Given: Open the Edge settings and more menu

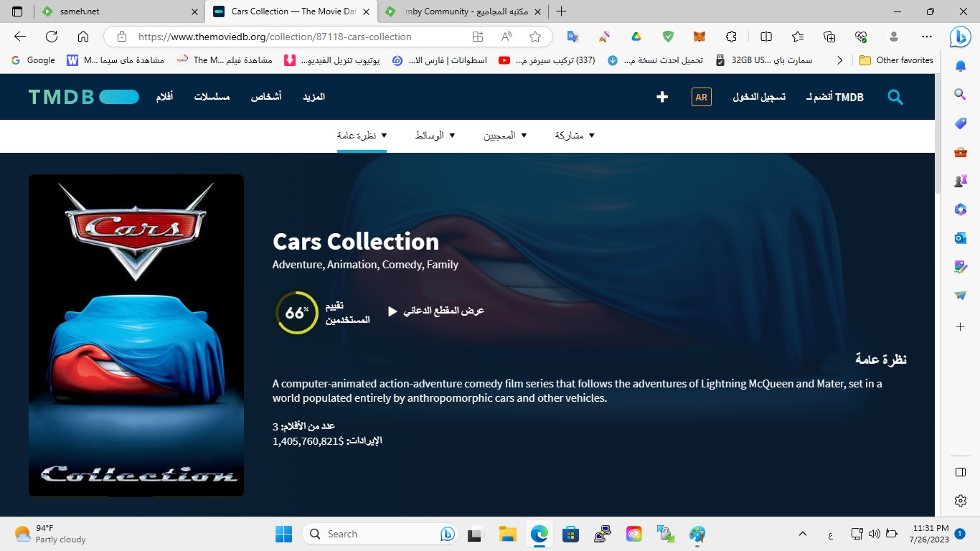Looking at the screenshot, I should pyautogui.click(x=926, y=37).
